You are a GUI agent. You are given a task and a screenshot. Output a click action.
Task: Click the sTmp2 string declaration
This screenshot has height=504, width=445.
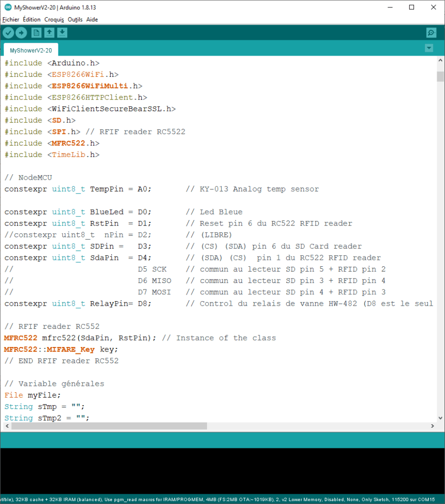(47, 418)
